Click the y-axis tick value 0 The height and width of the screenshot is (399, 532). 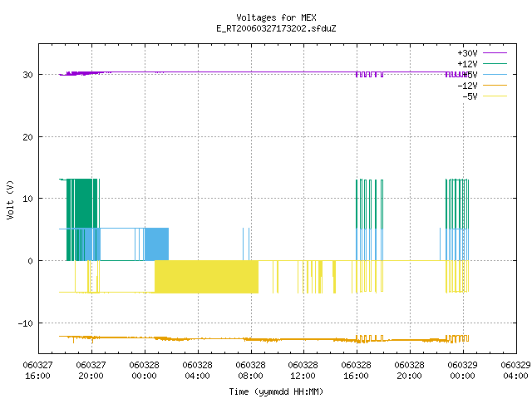30,261
